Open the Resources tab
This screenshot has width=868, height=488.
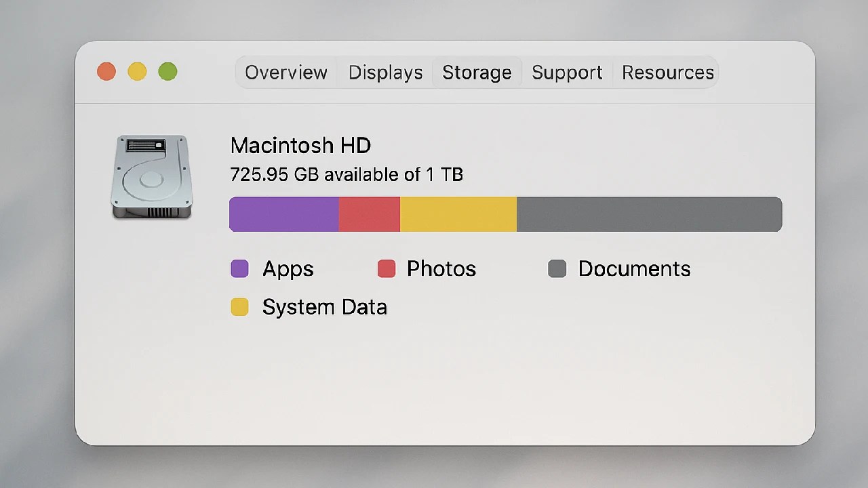click(667, 73)
